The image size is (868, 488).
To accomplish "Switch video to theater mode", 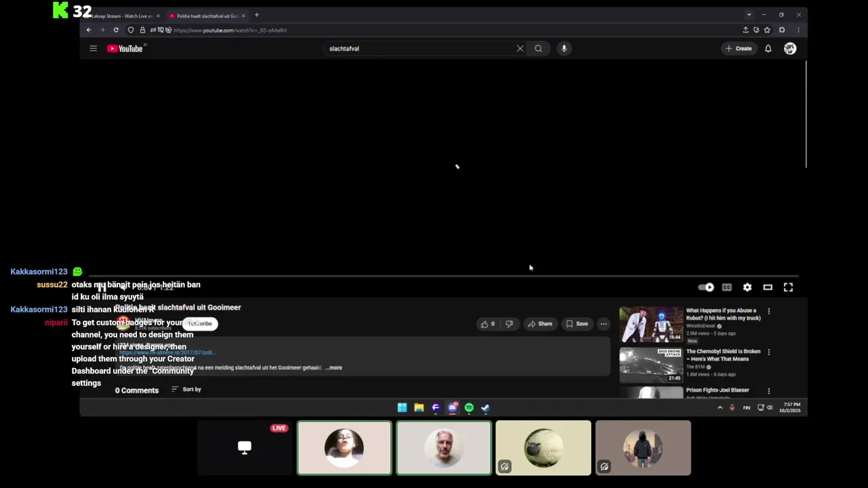I will click(x=768, y=287).
